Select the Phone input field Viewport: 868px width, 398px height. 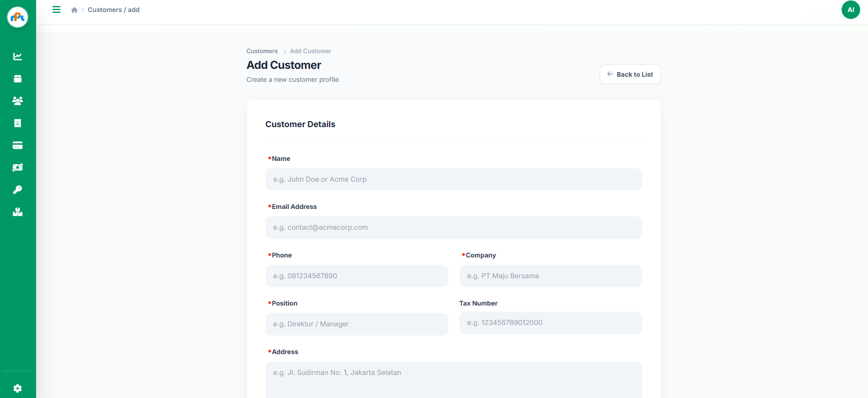coord(356,276)
